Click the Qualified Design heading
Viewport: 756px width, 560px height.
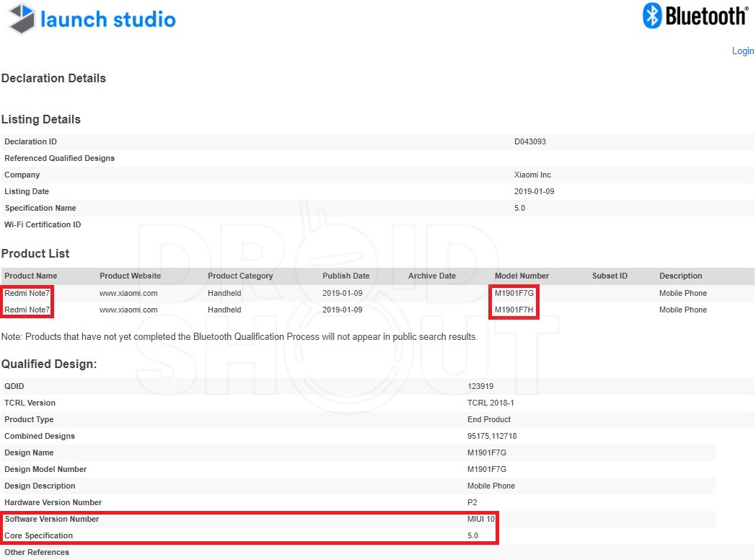49,364
